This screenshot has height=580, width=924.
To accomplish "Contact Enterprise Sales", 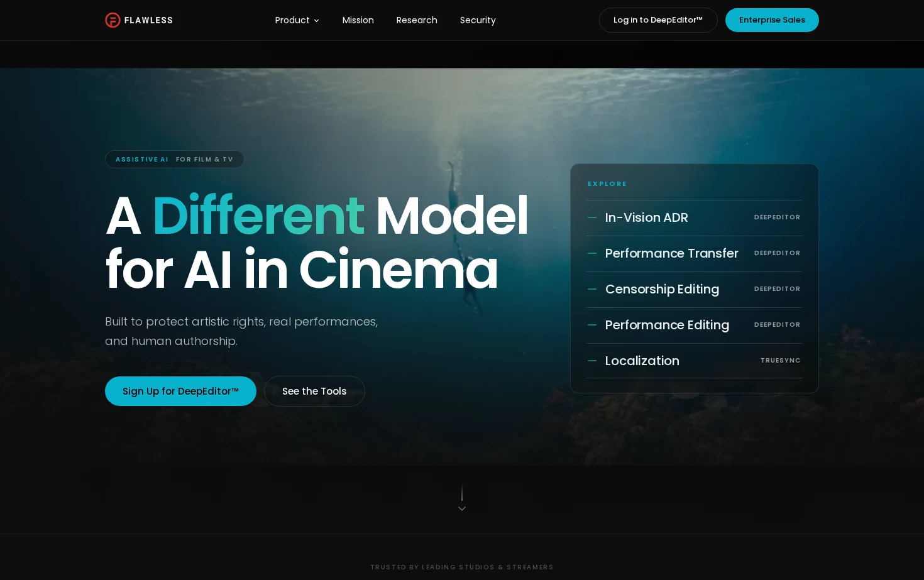I will click(x=772, y=20).
